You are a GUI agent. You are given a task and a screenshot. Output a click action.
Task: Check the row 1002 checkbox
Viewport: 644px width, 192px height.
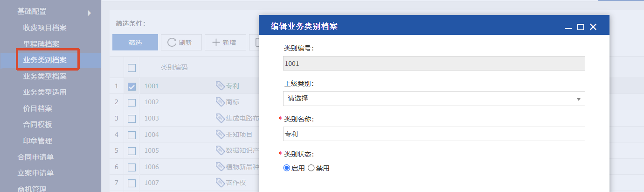tap(132, 102)
